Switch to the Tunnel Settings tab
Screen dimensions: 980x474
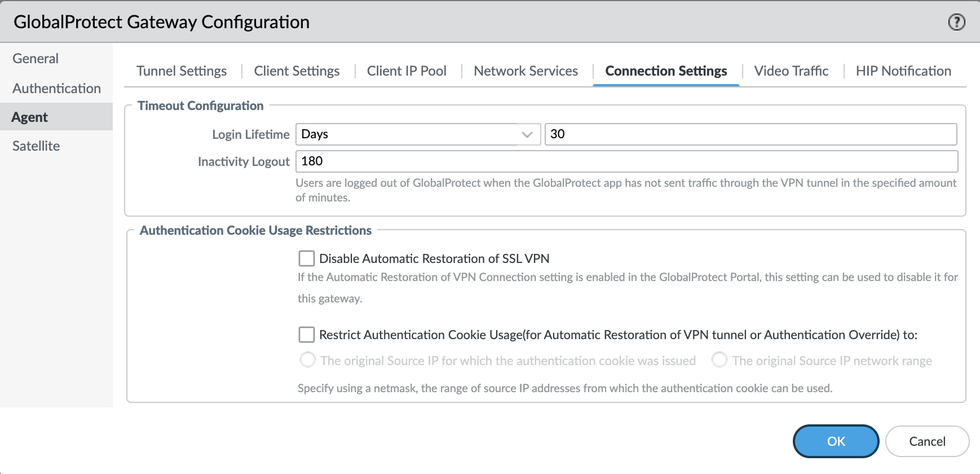[182, 71]
